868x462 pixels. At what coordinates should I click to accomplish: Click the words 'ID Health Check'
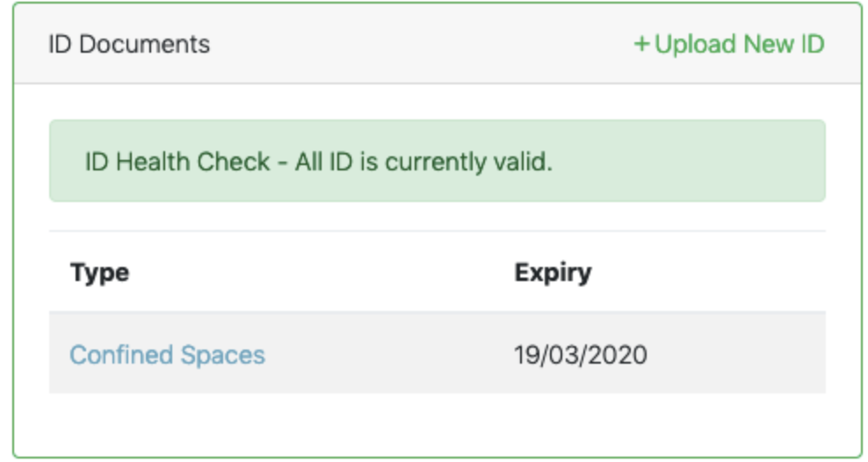tap(177, 162)
